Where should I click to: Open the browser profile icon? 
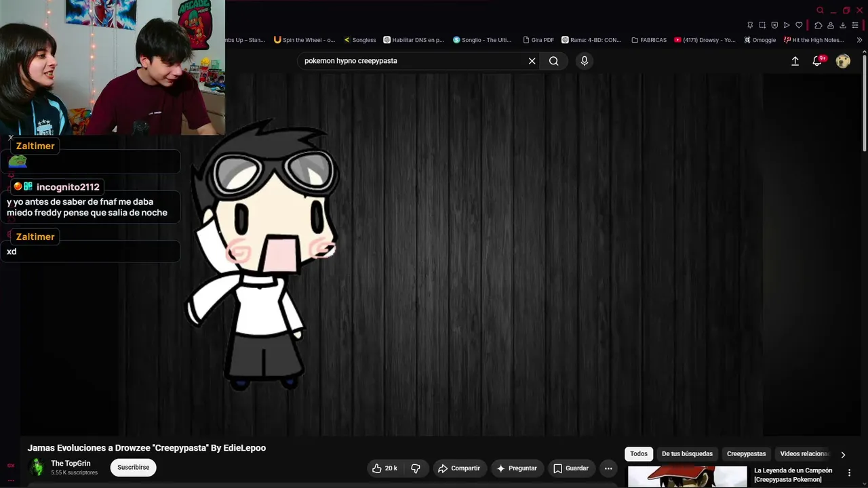click(831, 25)
